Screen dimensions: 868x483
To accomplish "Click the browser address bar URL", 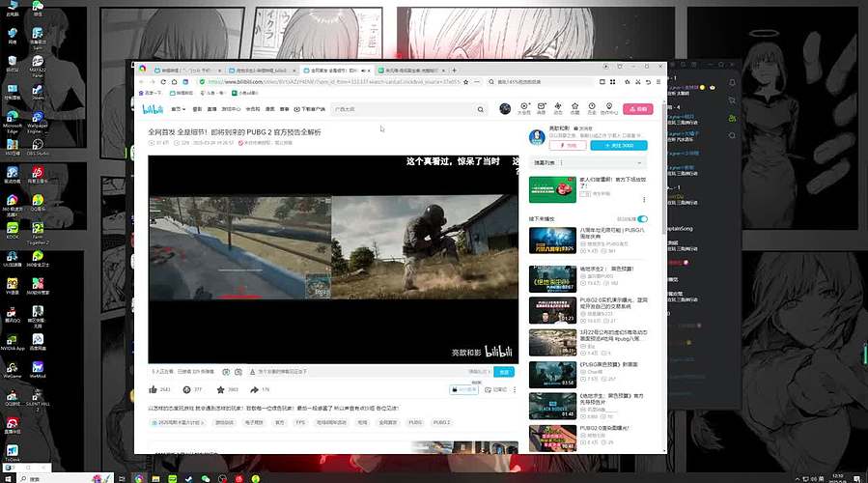I will [334, 82].
